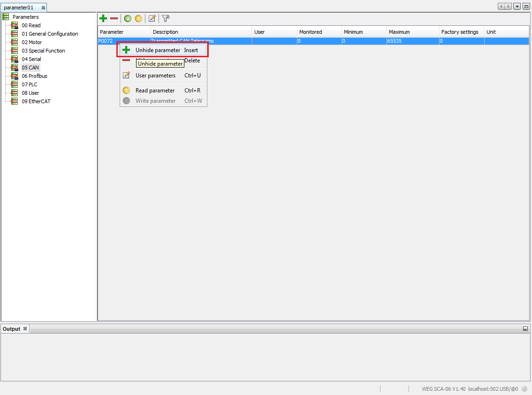Click the Read parameter icon in the context menu
532x395 pixels.
click(126, 90)
